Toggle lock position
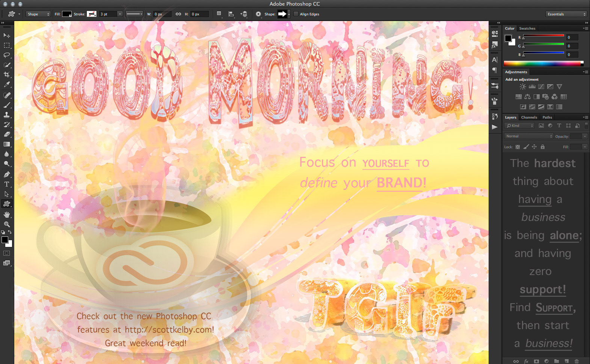This screenshot has width=590, height=364. (534, 147)
